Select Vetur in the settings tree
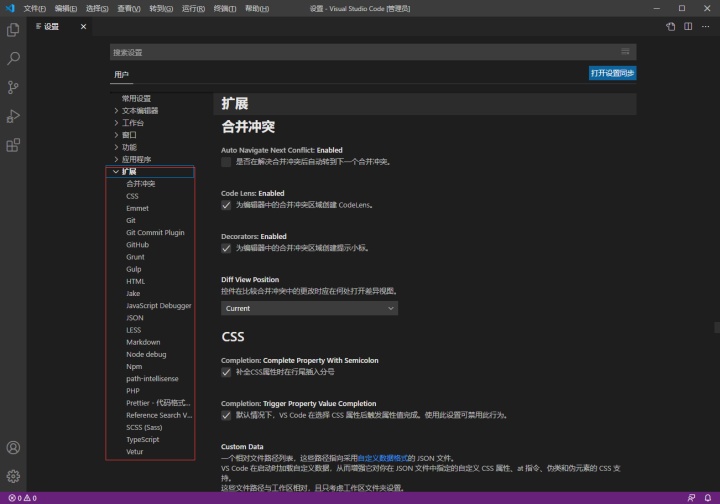Screen dimensions: 720x504 coord(135,451)
